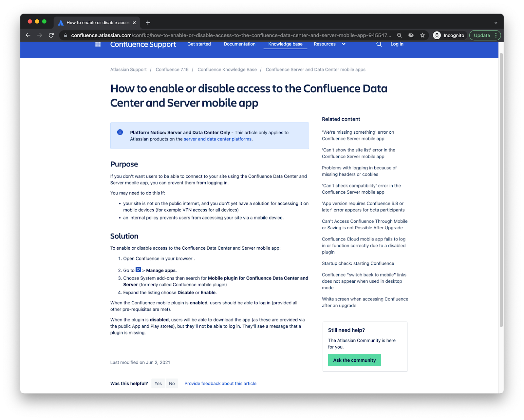Click the page vertical scrollbar

pos(501,190)
